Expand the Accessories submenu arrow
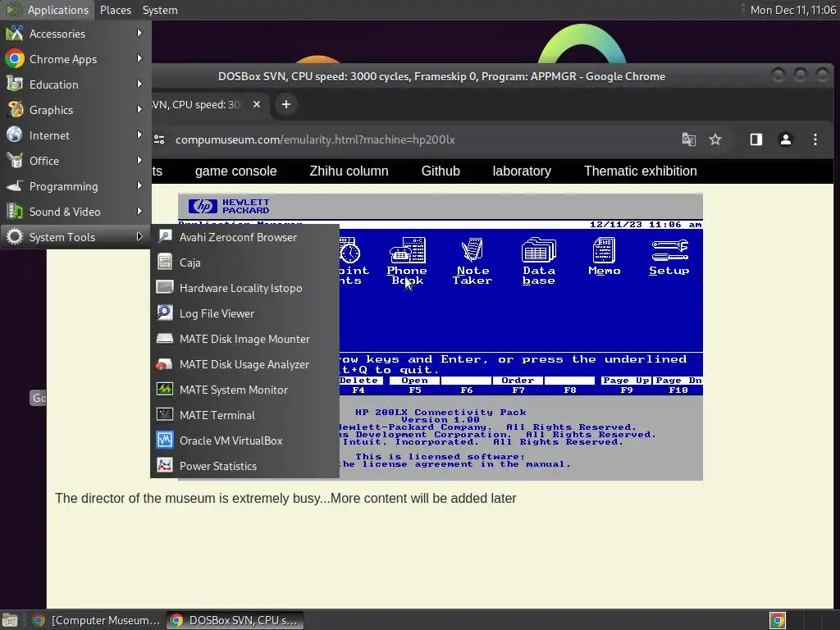This screenshot has width=840, height=630. coord(139,33)
